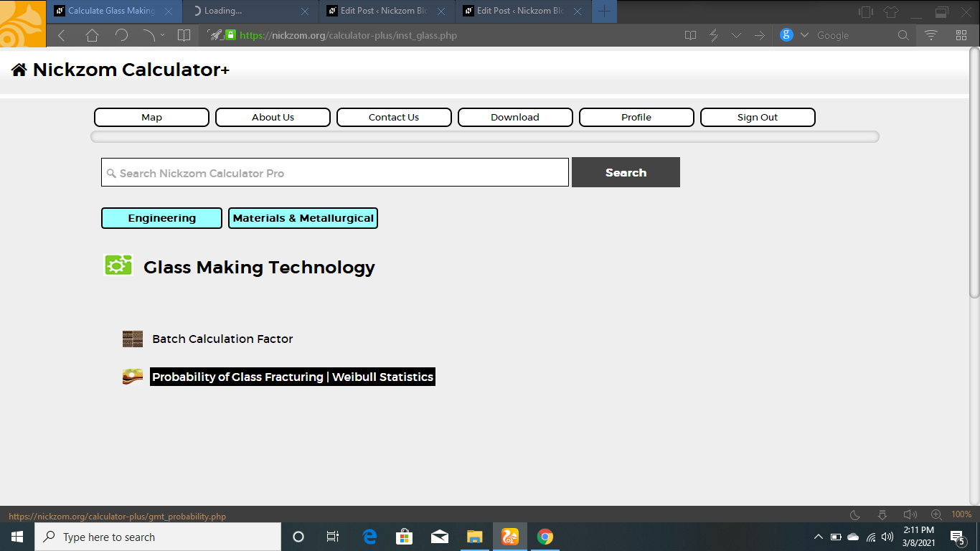Open the Download menu button
The image size is (980, 551).
515,117
